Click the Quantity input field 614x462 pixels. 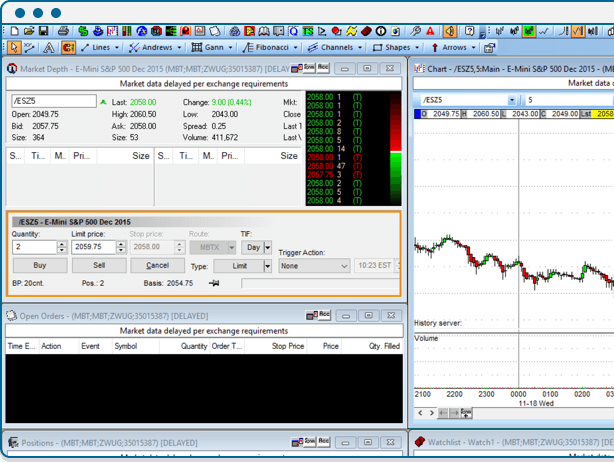[34, 247]
